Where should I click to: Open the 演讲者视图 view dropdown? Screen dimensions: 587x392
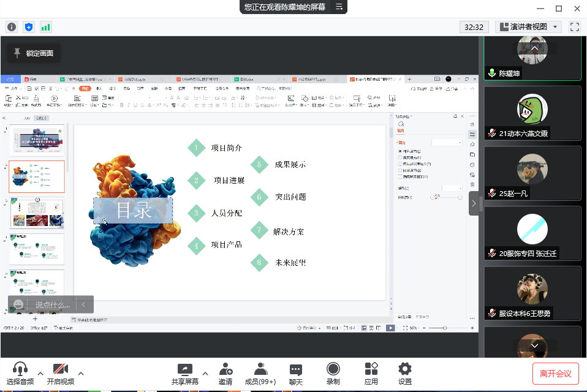[x=528, y=27]
